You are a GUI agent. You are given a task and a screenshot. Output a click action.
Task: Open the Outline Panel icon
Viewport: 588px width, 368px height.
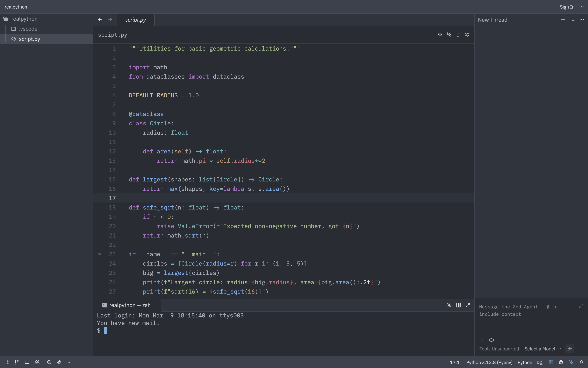27,362
